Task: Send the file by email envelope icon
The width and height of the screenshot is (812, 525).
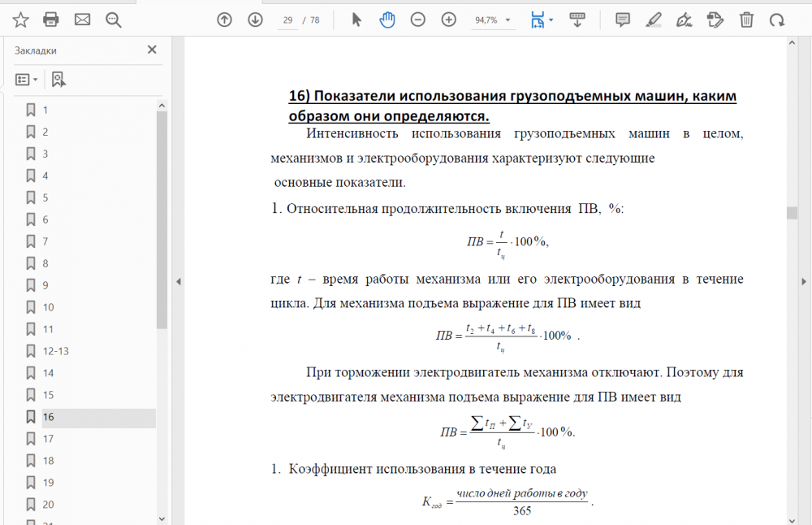Action: pyautogui.click(x=82, y=20)
